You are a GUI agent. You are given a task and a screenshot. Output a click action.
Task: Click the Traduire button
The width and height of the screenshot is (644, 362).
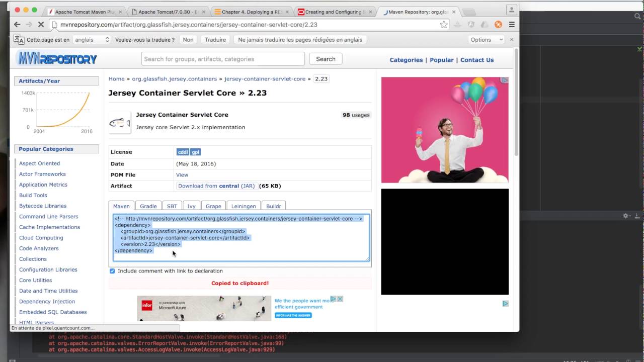215,40
